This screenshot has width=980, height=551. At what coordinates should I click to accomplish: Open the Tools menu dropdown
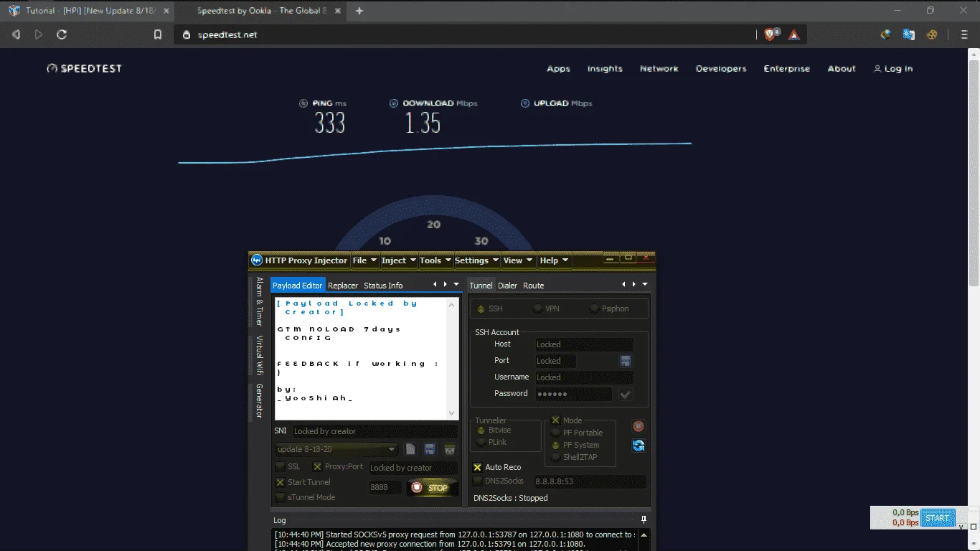pyautogui.click(x=435, y=260)
